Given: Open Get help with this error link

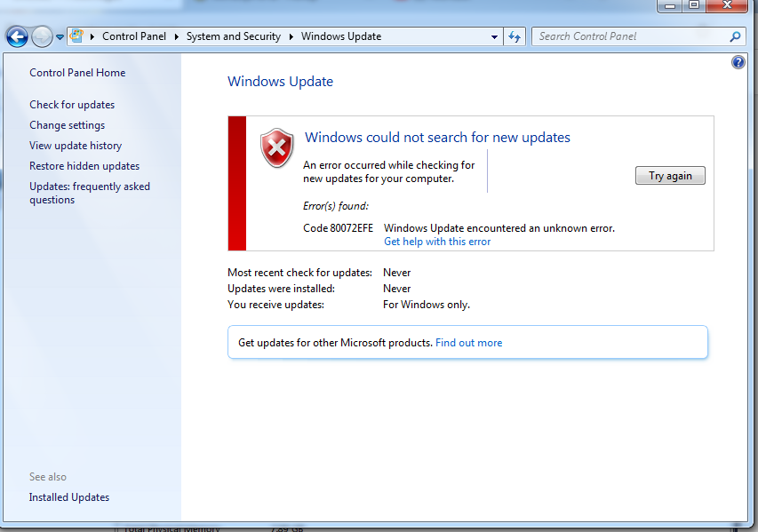Looking at the screenshot, I should point(437,242).
